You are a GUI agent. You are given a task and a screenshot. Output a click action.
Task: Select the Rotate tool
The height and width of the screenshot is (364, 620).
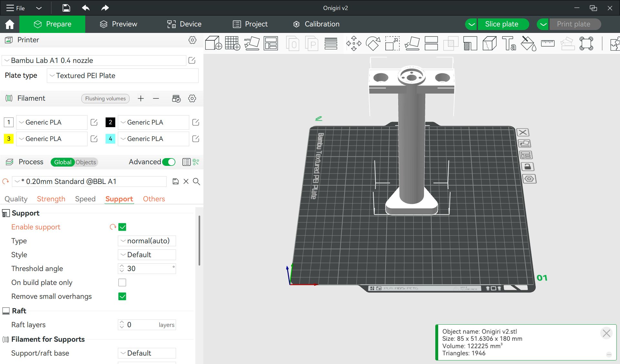click(373, 43)
